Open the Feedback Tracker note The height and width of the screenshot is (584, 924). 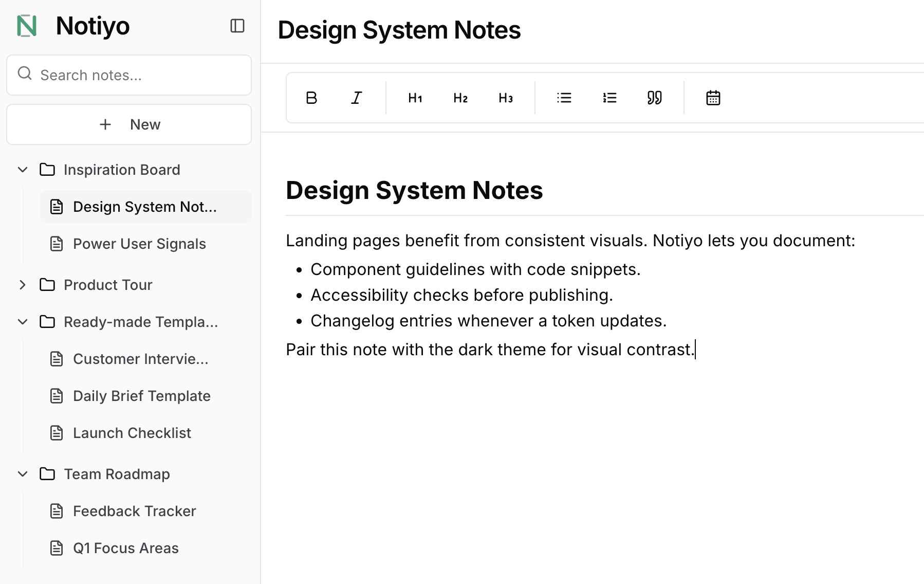[x=134, y=511]
